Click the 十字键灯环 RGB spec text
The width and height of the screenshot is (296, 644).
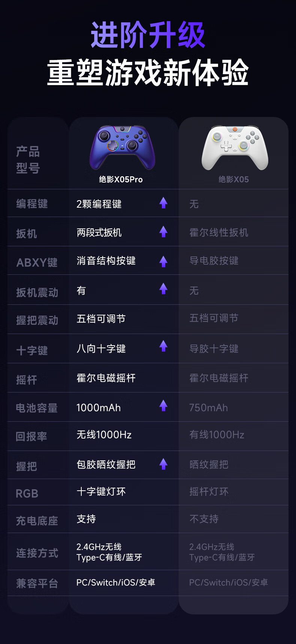pyautogui.click(x=101, y=491)
